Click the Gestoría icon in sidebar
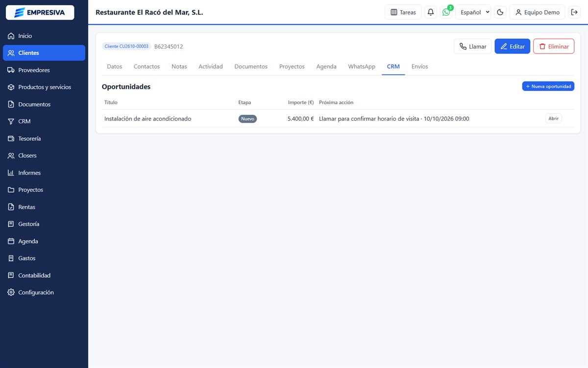Viewport: 588px width, 368px height. coord(11,224)
